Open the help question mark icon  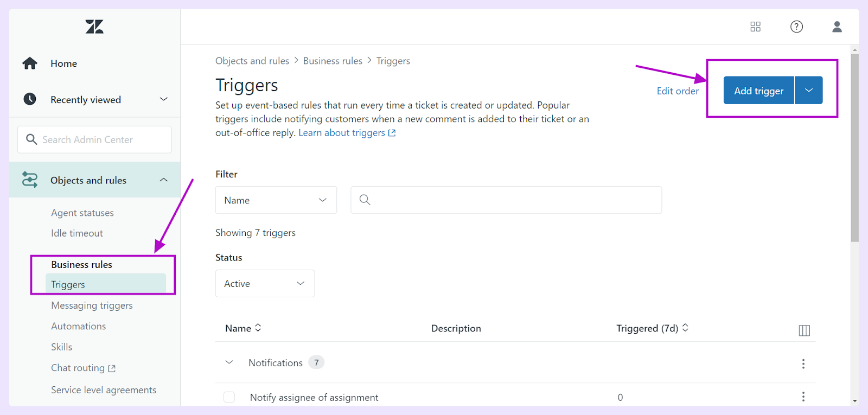(x=796, y=27)
